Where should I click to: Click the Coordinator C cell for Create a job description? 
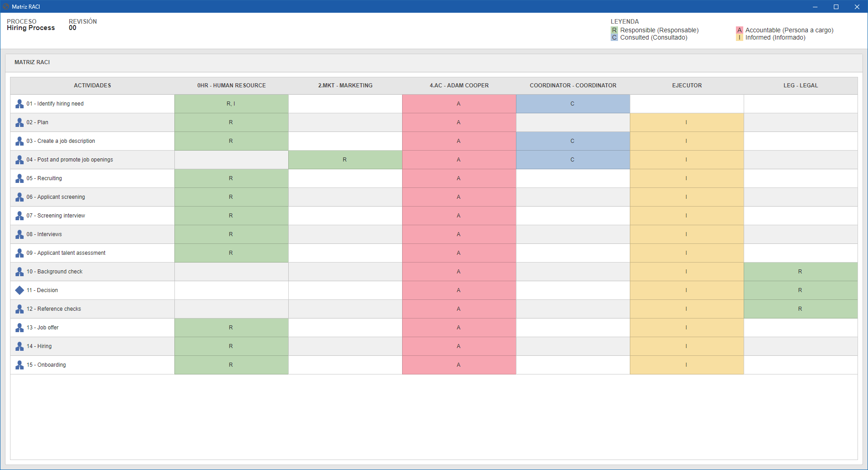pyautogui.click(x=573, y=141)
